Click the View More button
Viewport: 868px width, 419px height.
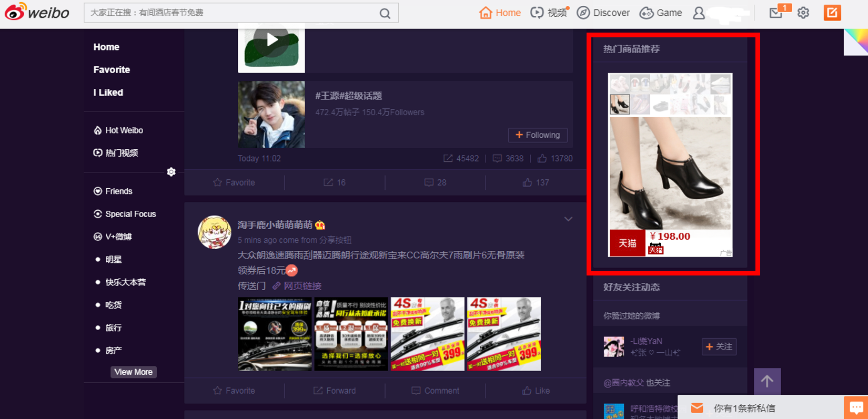(x=134, y=372)
